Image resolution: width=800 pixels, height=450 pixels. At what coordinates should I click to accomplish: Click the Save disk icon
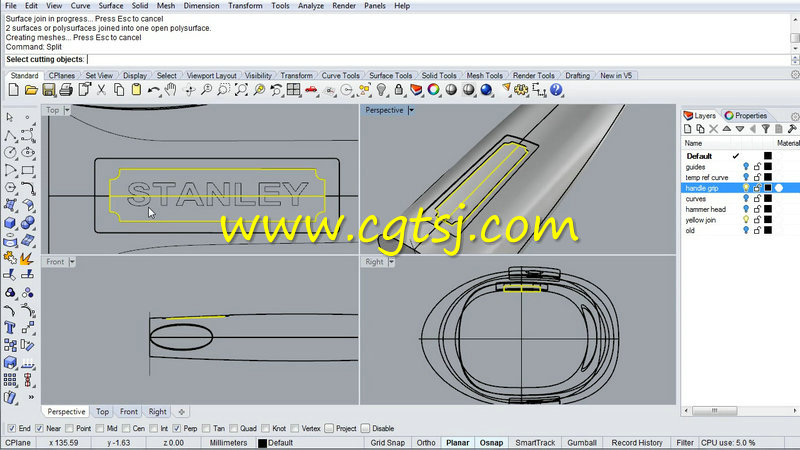click(48, 90)
